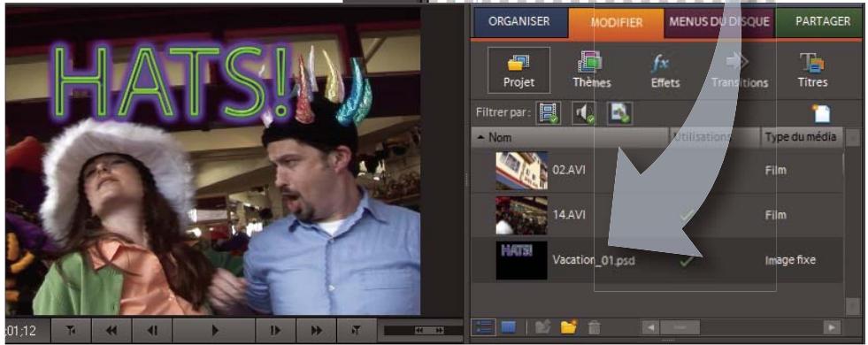Select the 02.AVI thumbnail
The height and width of the screenshot is (345, 868).
521,171
